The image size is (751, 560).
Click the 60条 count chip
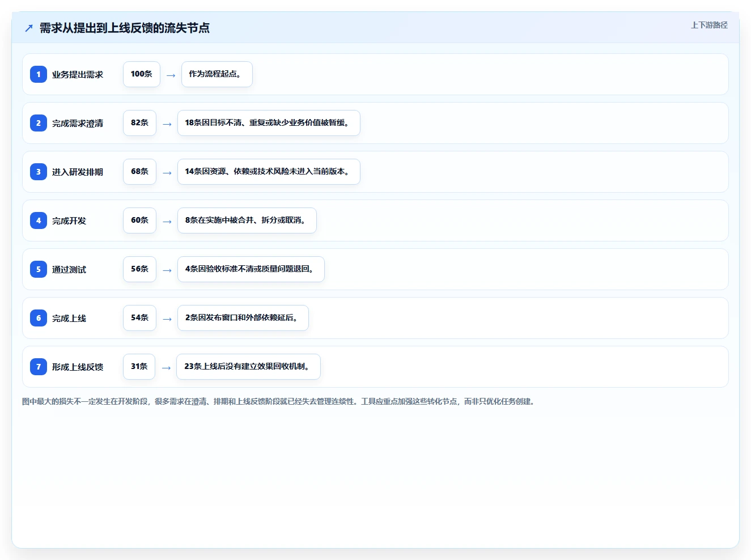click(x=139, y=220)
